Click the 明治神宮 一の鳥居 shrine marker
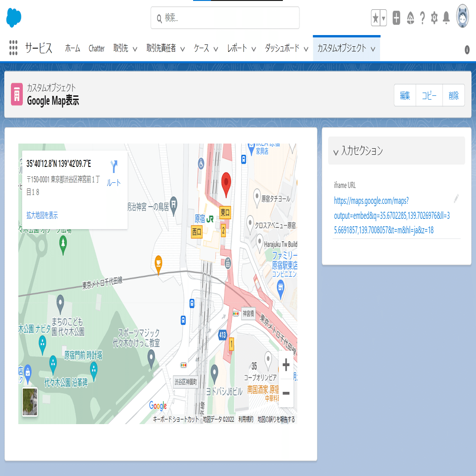Image resolution: width=476 pixels, height=476 pixels. (x=173, y=206)
